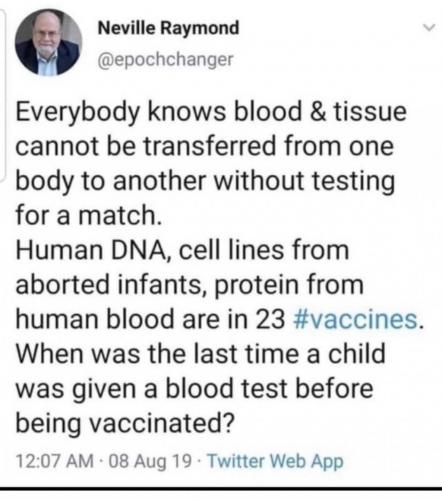Select the line 'Everybody knows blood & tissue'

(x=211, y=112)
